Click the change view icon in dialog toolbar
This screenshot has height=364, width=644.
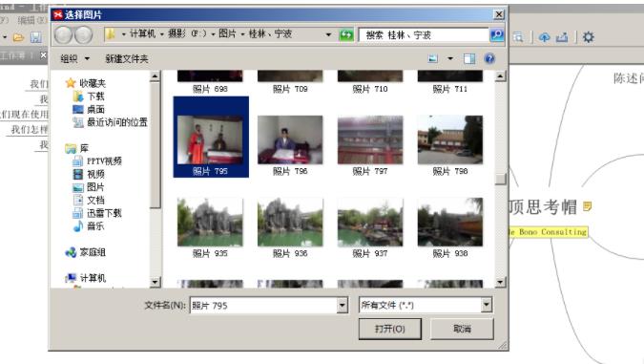coord(433,59)
